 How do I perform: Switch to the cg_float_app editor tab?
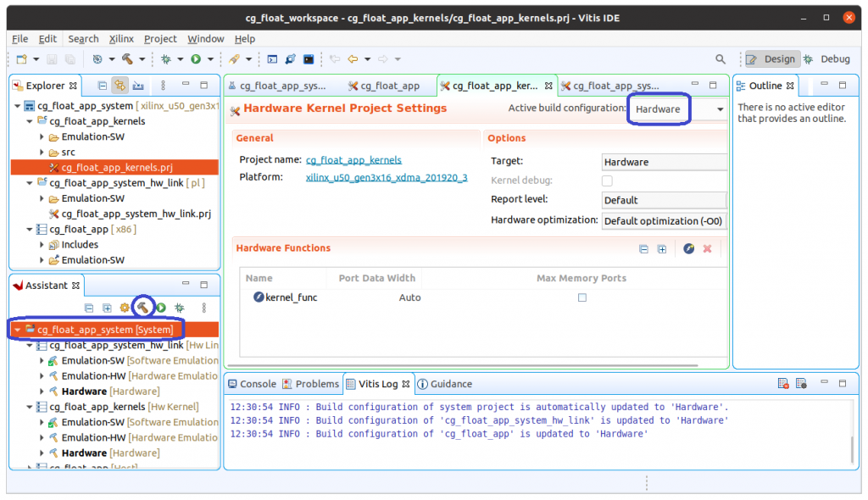tap(384, 86)
